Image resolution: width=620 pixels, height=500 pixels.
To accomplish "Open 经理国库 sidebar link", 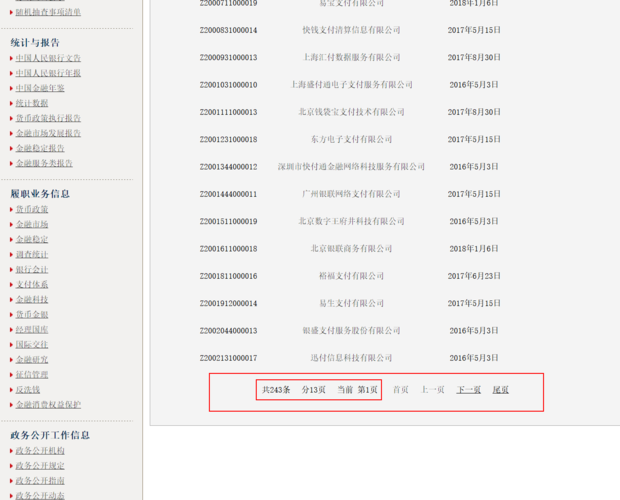I will tap(32, 330).
